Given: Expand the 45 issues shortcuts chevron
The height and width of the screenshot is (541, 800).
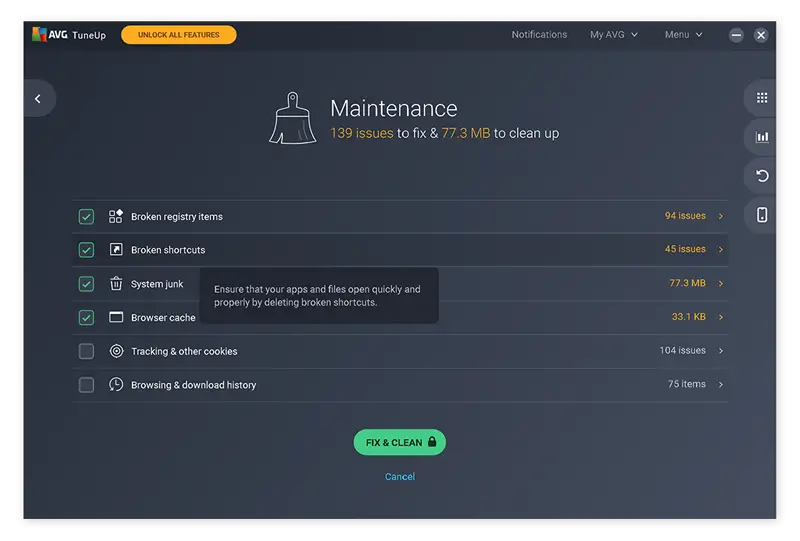Looking at the screenshot, I should point(720,250).
